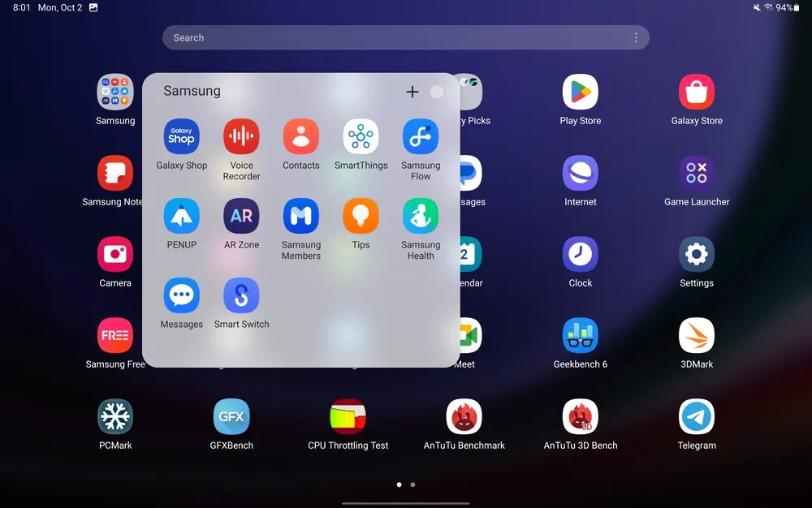Viewport: 812px width, 508px height.
Task: Open PENUP drawing app
Action: pyautogui.click(x=181, y=216)
